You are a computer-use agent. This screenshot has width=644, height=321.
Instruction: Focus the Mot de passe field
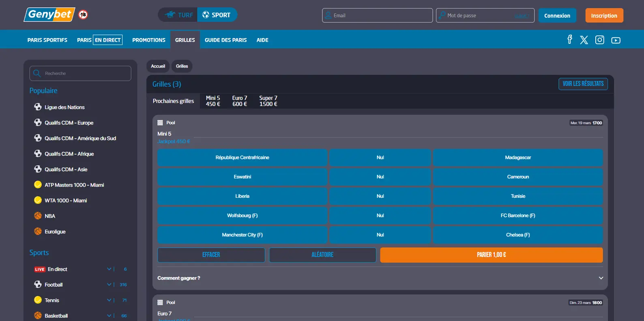click(x=485, y=15)
